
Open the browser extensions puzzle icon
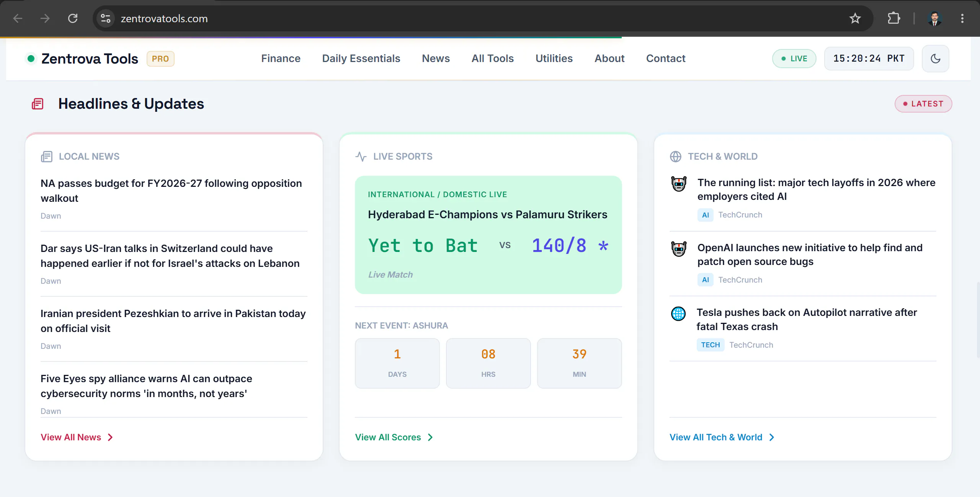tap(894, 18)
